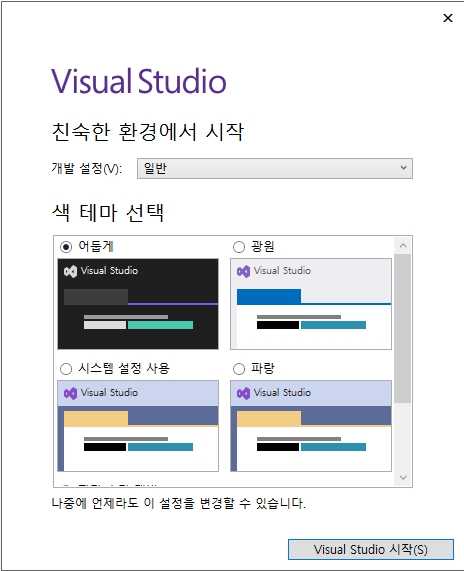
Task: Click the 개발 설정(V): label
Action: click(87, 169)
